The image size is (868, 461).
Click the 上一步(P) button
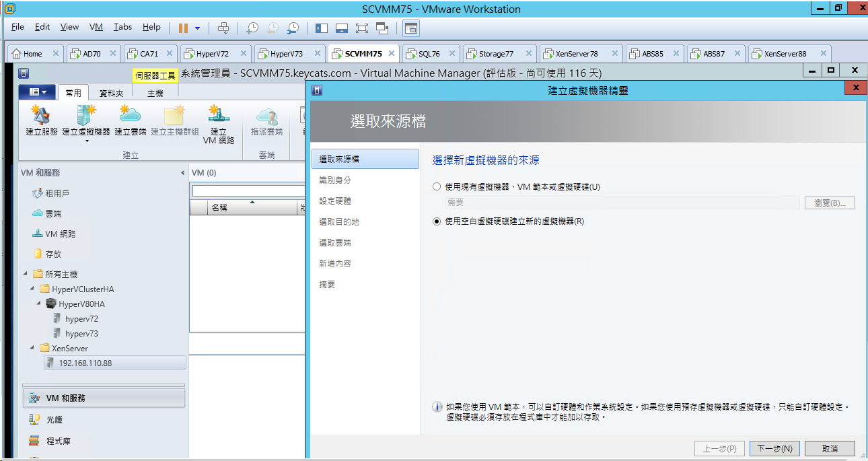point(719,448)
